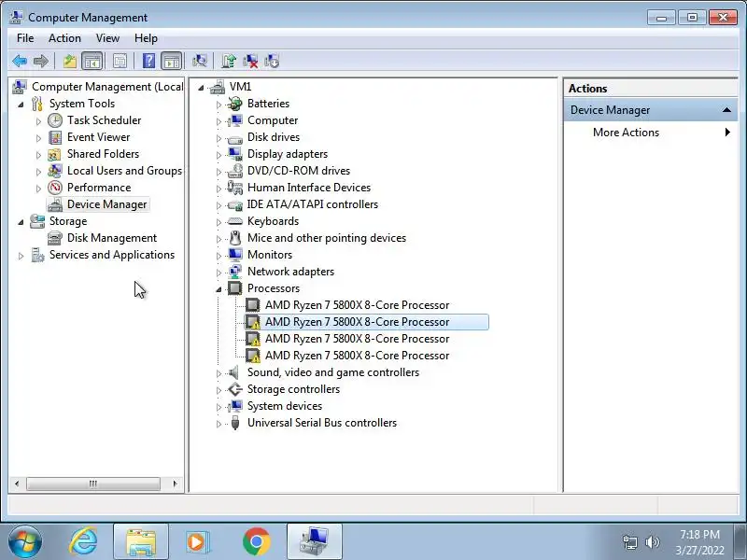Select Event Viewer icon
Screen dimensions: 747x560
tap(55, 137)
